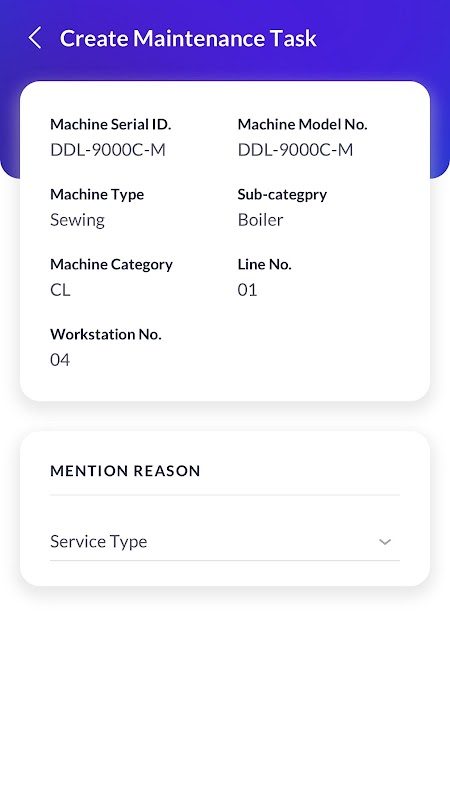Tap the Machine Model No. label

pos(303,124)
